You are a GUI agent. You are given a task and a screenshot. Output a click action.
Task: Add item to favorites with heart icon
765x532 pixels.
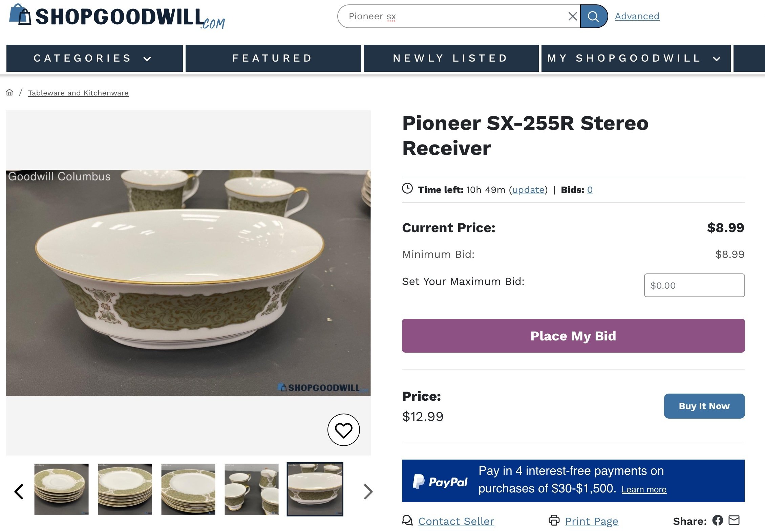(x=343, y=430)
